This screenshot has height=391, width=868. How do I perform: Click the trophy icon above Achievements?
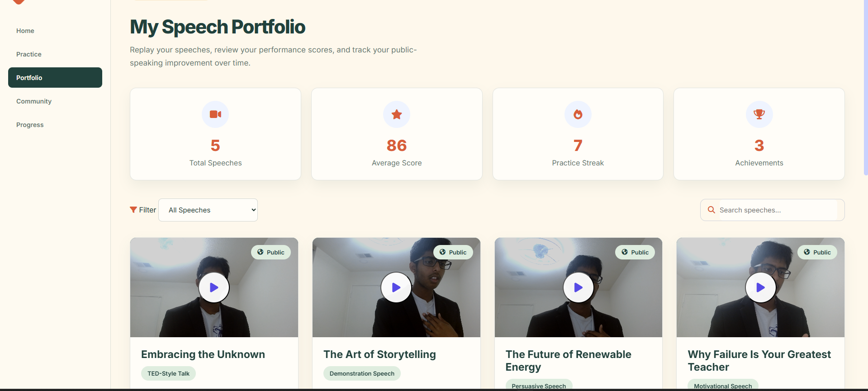759,114
